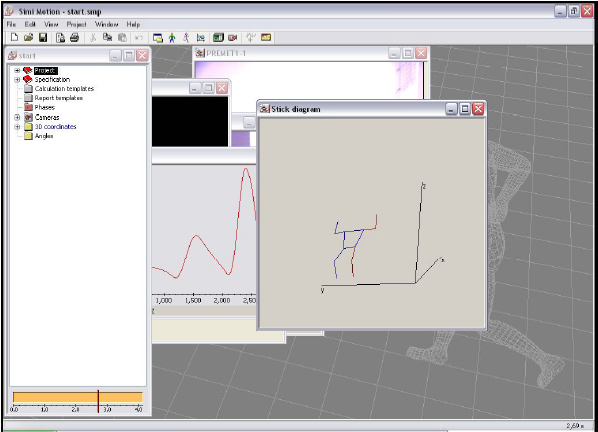Click the Copy icon in the toolbar
The image size is (598, 432).
pos(108,37)
